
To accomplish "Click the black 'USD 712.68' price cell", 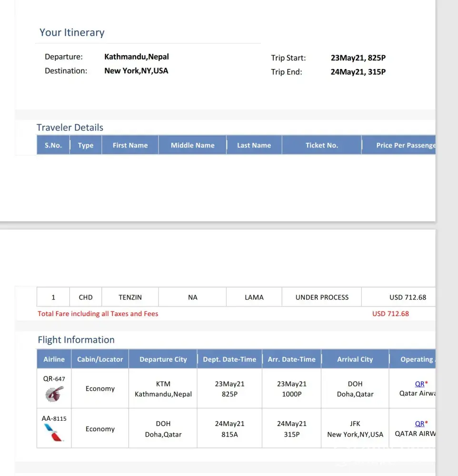I will (398, 297).
